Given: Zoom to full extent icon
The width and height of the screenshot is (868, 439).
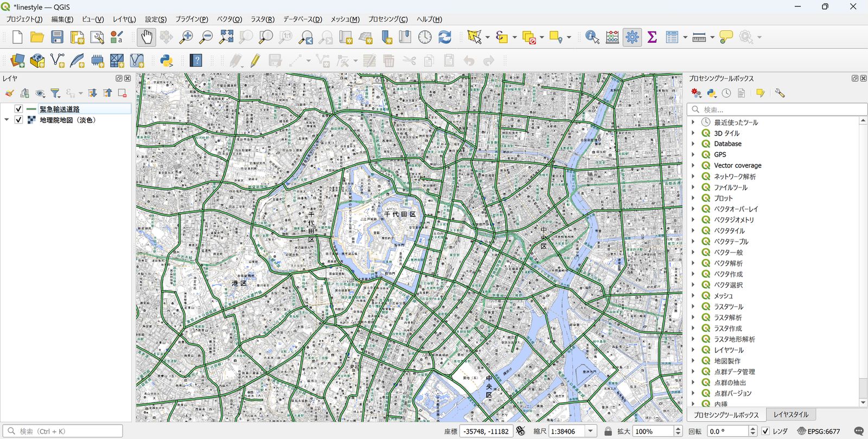Looking at the screenshot, I should [226, 37].
